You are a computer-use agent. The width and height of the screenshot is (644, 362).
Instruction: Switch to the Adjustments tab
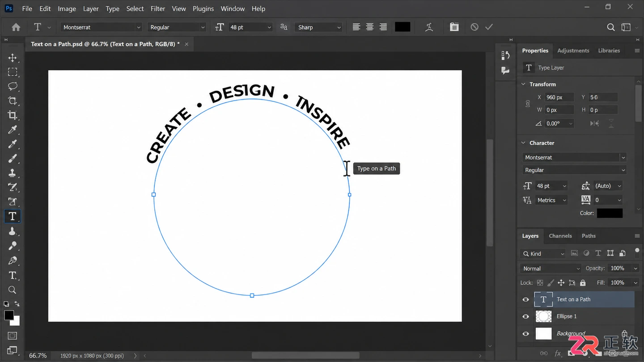click(573, 51)
